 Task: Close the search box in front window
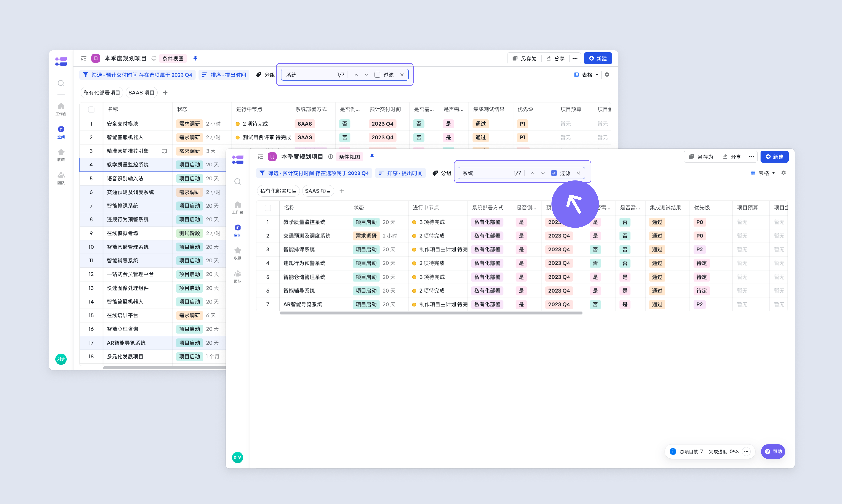[x=578, y=173]
